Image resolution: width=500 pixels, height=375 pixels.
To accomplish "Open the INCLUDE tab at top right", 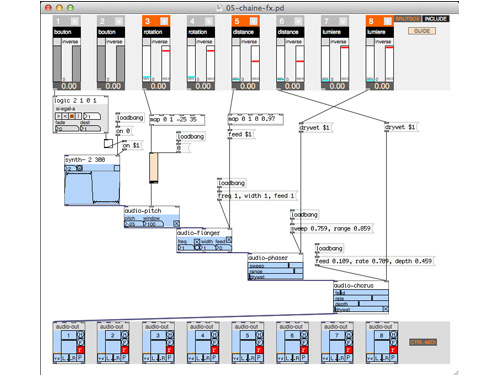I will (435, 19).
